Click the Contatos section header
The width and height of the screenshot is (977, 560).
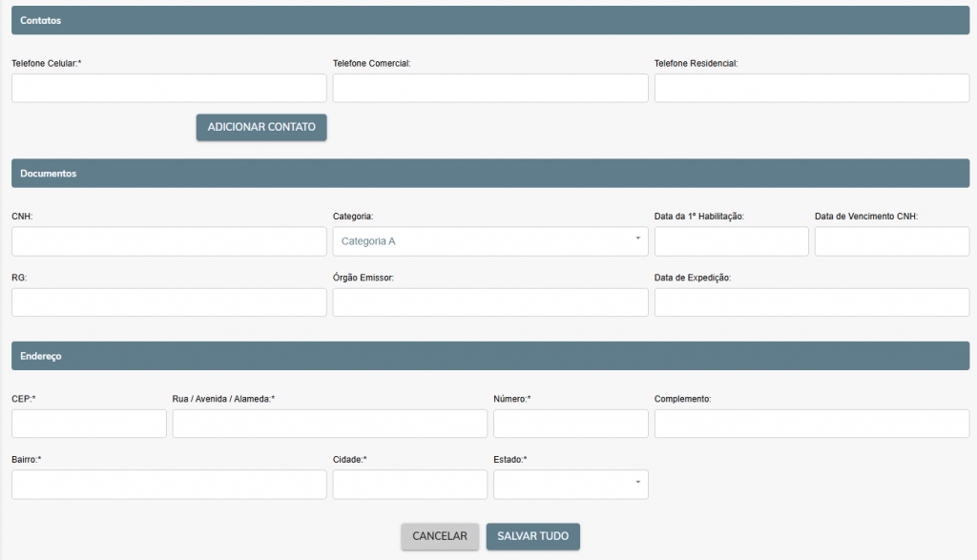(x=490, y=21)
